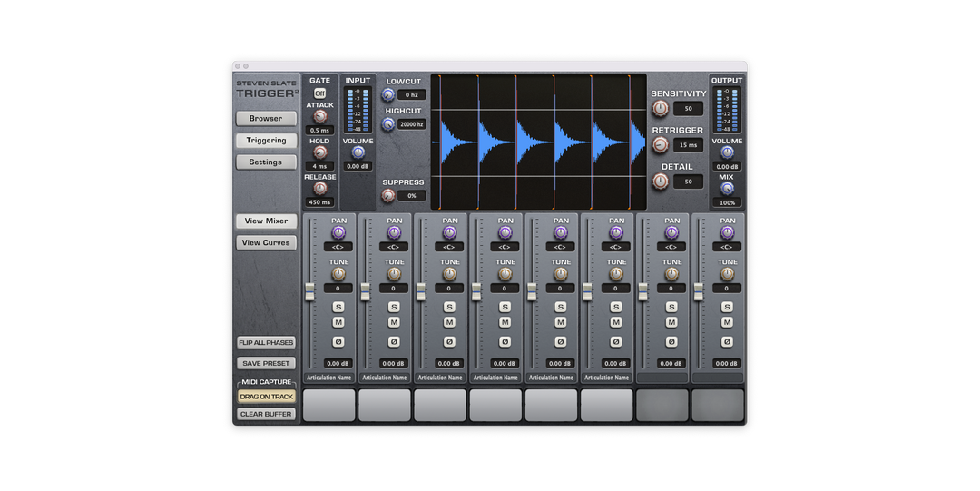Solo the first mixer channel
This screenshot has width=980, height=491.
tap(338, 307)
